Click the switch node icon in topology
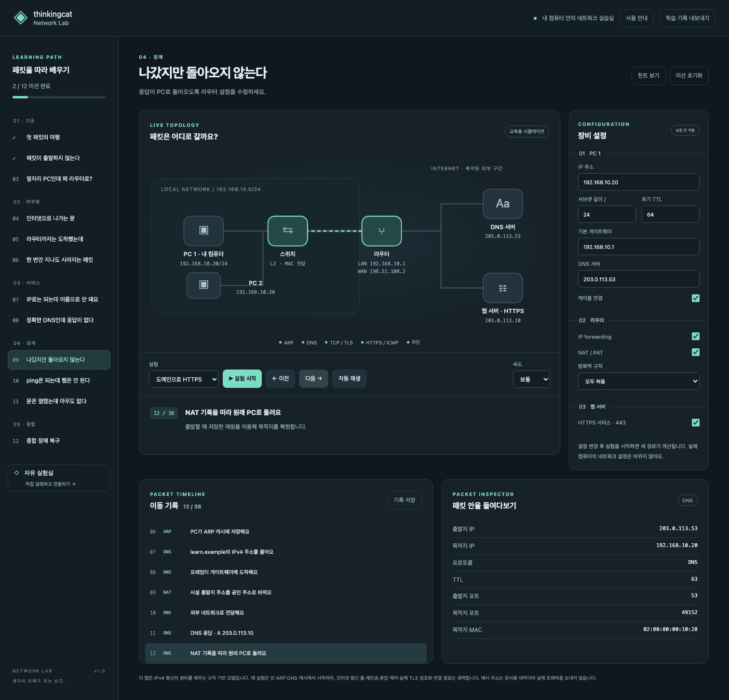This screenshot has width=729, height=700. [x=288, y=231]
